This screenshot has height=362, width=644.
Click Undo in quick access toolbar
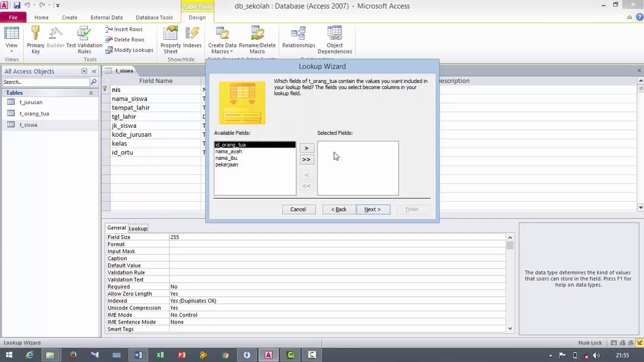[27, 6]
